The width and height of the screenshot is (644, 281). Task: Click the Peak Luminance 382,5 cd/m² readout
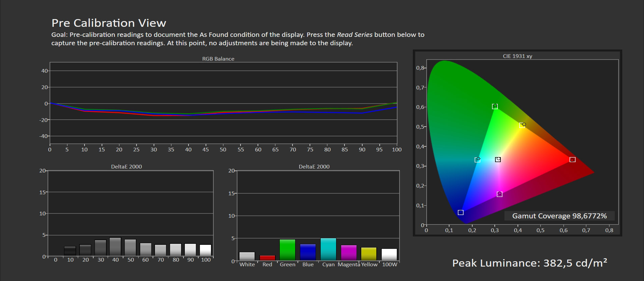coord(530,263)
